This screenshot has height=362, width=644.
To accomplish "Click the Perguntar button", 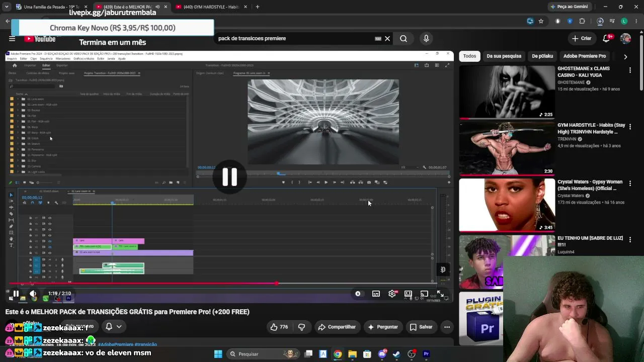I will click(382, 327).
